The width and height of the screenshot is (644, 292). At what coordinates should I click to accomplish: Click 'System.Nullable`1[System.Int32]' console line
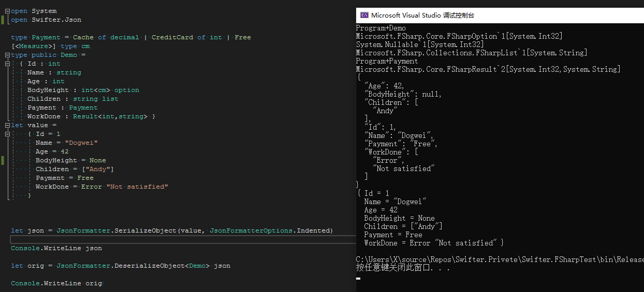pos(420,44)
